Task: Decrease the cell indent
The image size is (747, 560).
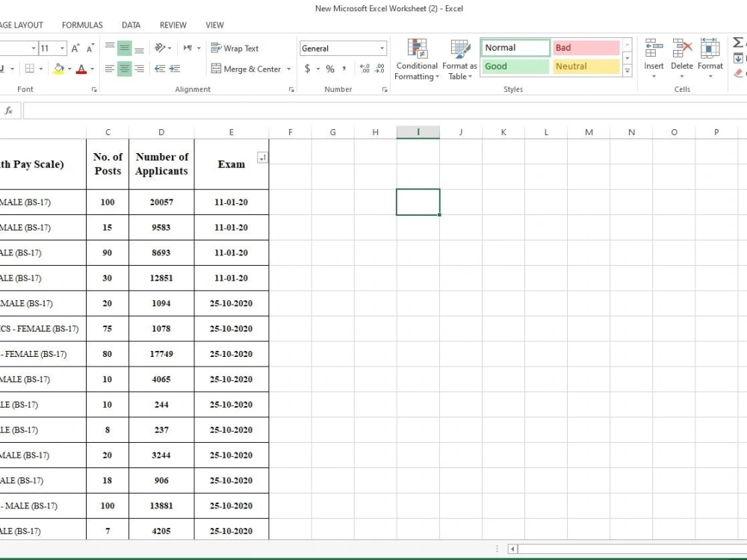Action: coord(160,69)
